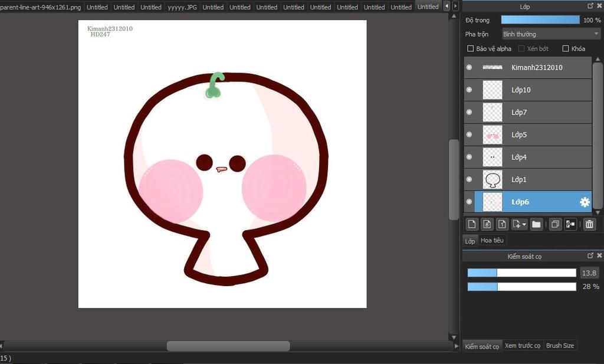Select the Kiểm soát cọ bottom tab
Screen dimensions: 604x364
pyautogui.click(x=482, y=346)
